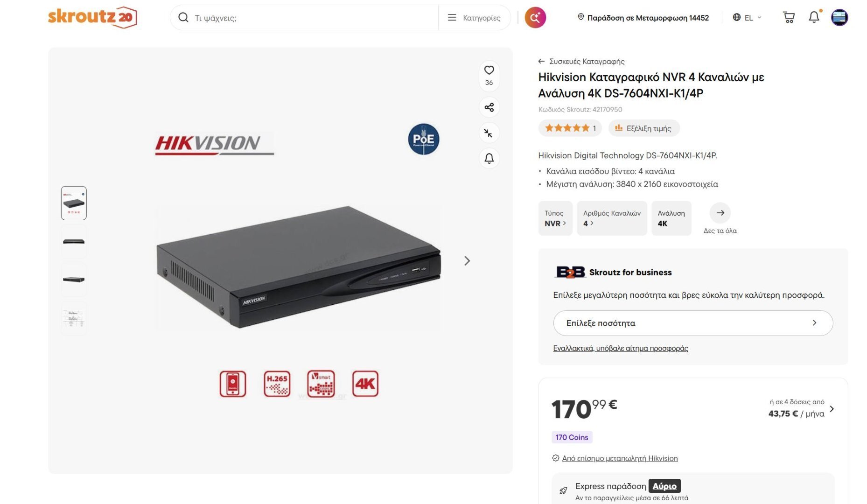This screenshot has width=867, height=504.
Task: Open the user profile avatar
Action: click(839, 17)
